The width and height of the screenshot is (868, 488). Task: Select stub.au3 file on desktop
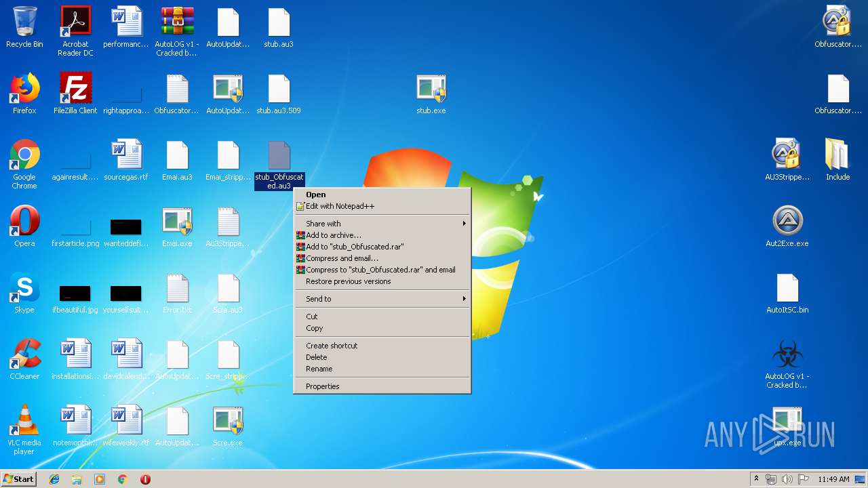(279, 27)
